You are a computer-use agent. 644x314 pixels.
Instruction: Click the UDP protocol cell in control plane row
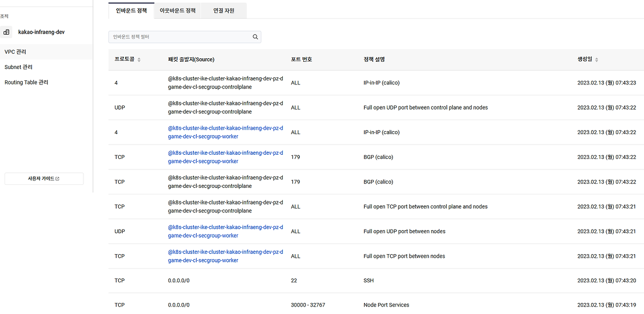[120, 108]
